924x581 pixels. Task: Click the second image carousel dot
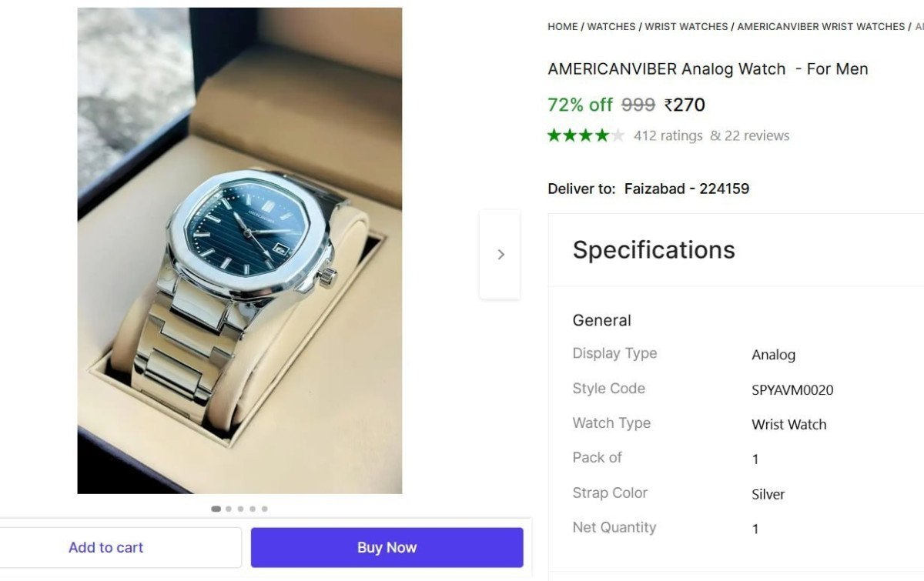pyautogui.click(x=228, y=509)
